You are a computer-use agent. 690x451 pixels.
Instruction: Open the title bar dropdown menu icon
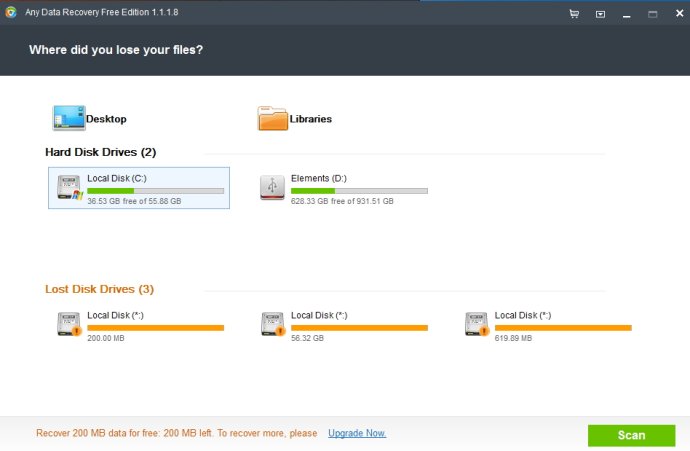coord(600,14)
